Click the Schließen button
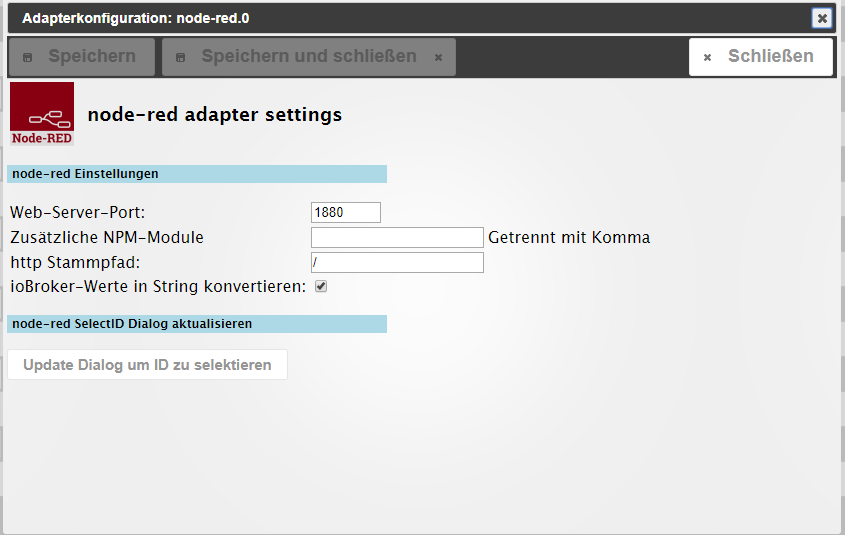Screen dimensions: 845x535 tap(761, 57)
